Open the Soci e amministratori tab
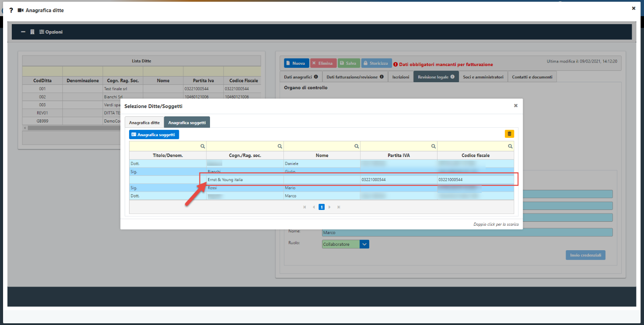Screen dimensions: 644x325 click(x=483, y=77)
